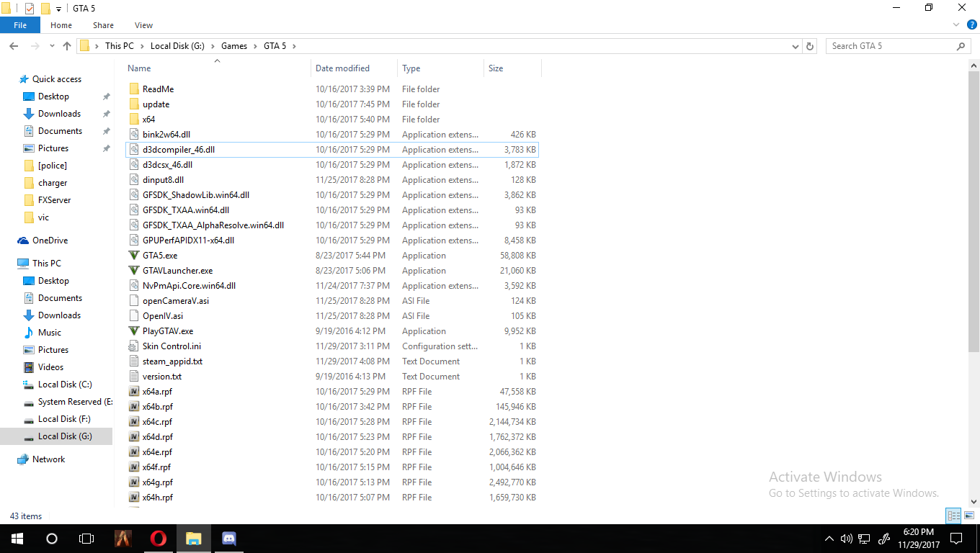The height and width of the screenshot is (553, 980).
Task: Click the bink2w64.dll file icon
Action: click(134, 135)
